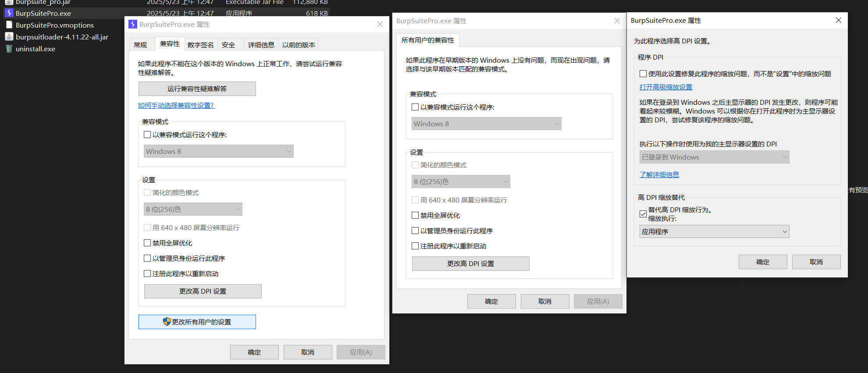
Task: Select burpsuitloader-4.11.22-all.jar file name
Action: 62,37
